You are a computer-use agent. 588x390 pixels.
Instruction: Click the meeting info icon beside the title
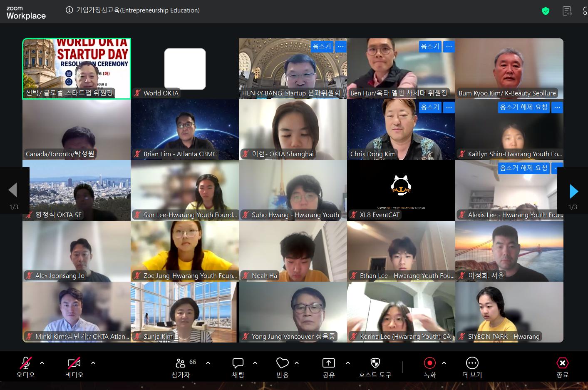[x=69, y=10]
